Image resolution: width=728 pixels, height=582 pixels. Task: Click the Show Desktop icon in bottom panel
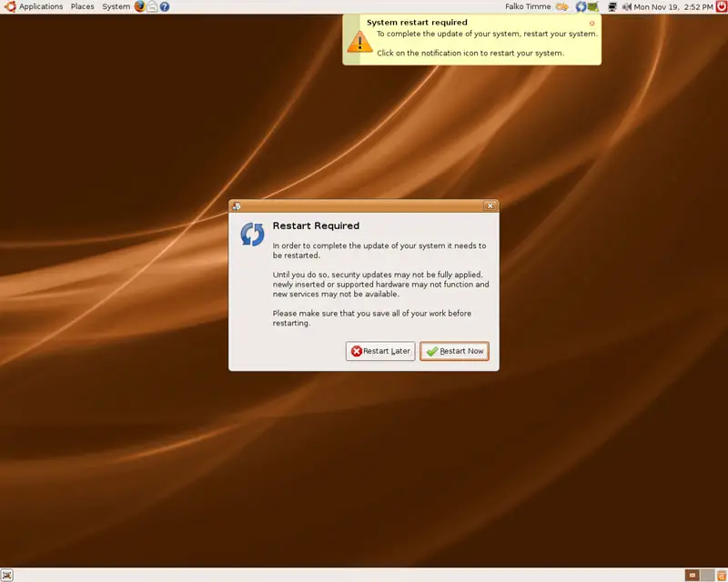click(x=7, y=575)
